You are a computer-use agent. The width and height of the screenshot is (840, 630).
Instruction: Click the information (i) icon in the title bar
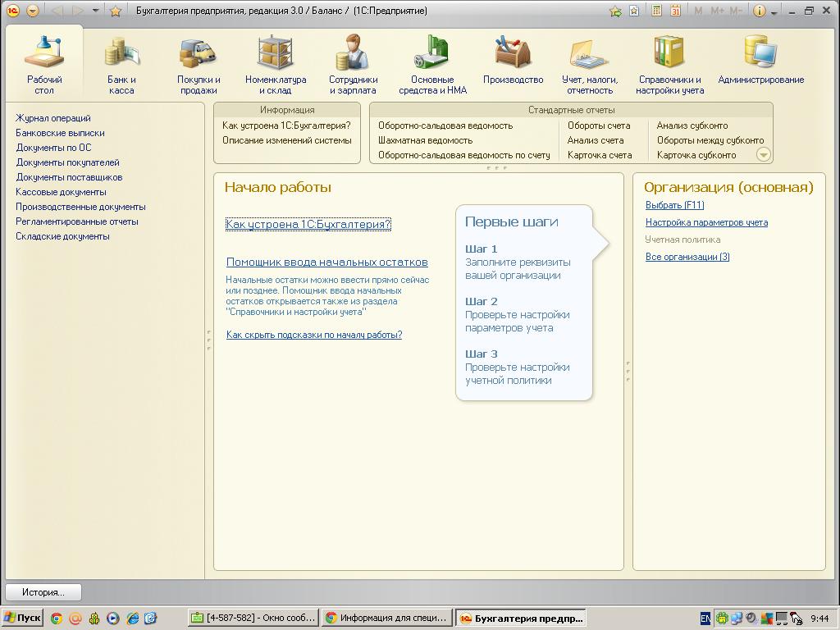click(x=759, y=11)
